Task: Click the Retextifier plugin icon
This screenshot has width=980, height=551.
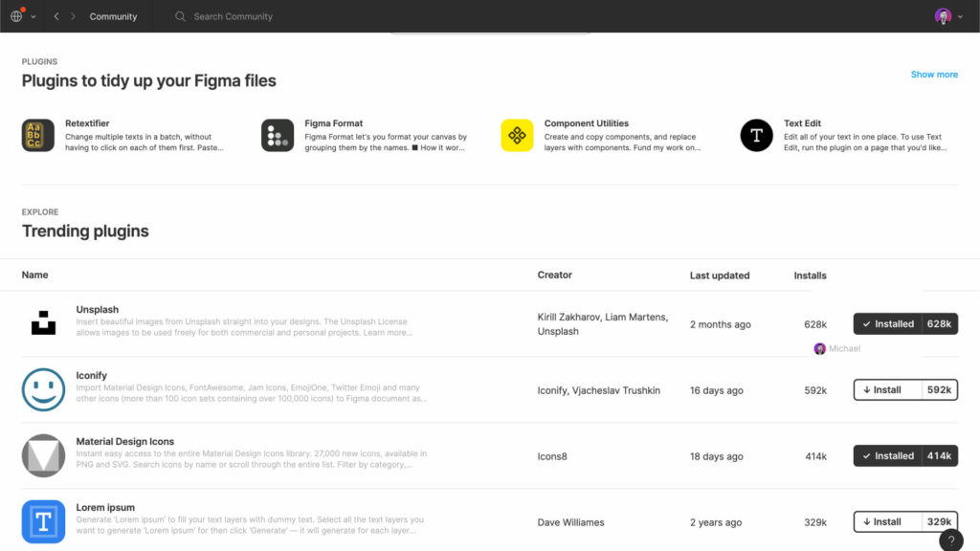Action: pos(38,136)
